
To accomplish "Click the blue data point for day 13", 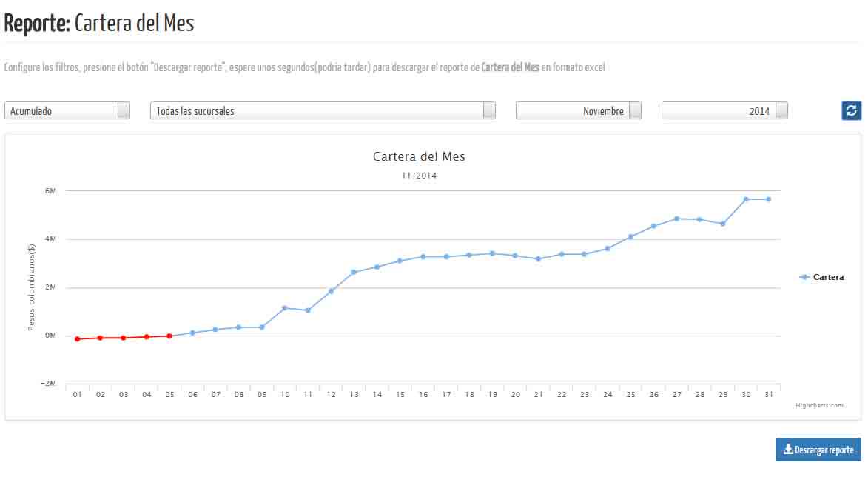I will click(354, 272).
